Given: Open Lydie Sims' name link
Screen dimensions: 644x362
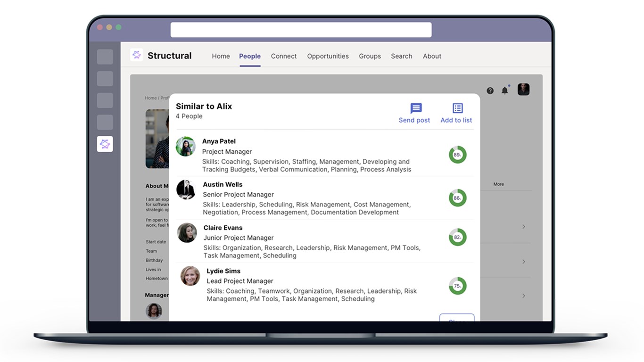Looking at the screenshot, I should tap(223, 271).
